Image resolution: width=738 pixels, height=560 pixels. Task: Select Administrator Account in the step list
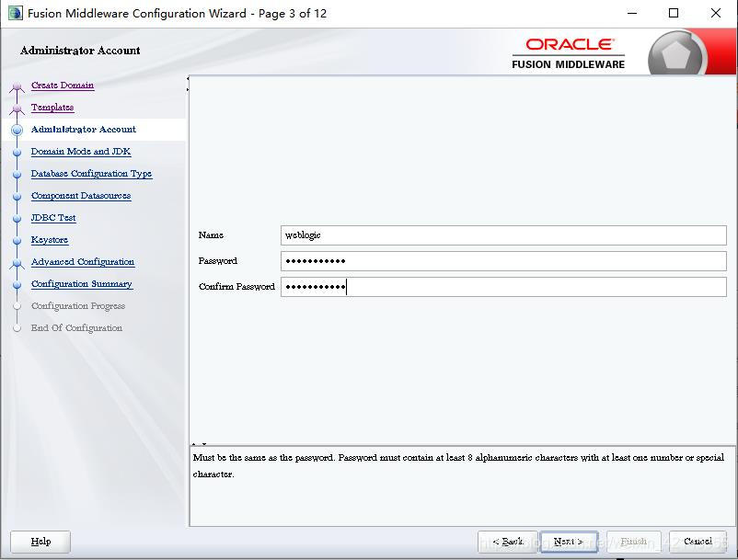pyautogui.click(x=84, y=130)
